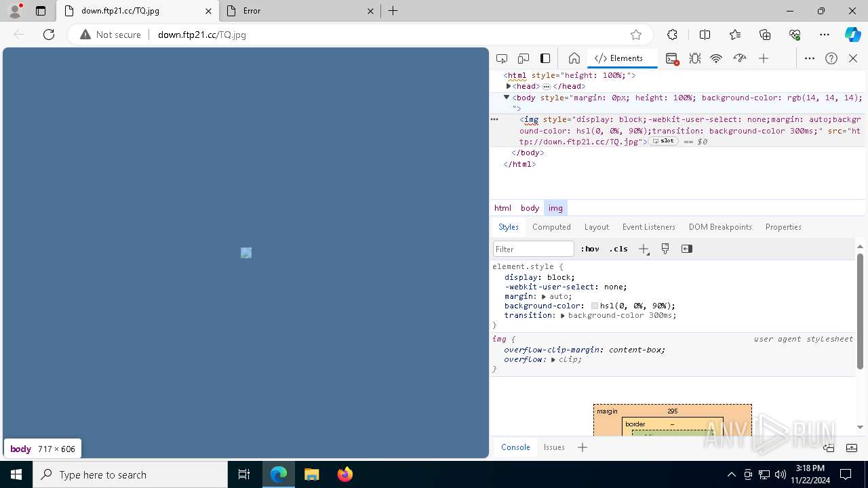Toggle the DevTools activity bar dock icon
Viewport: 868px width, 488px height.
[545, 58]
